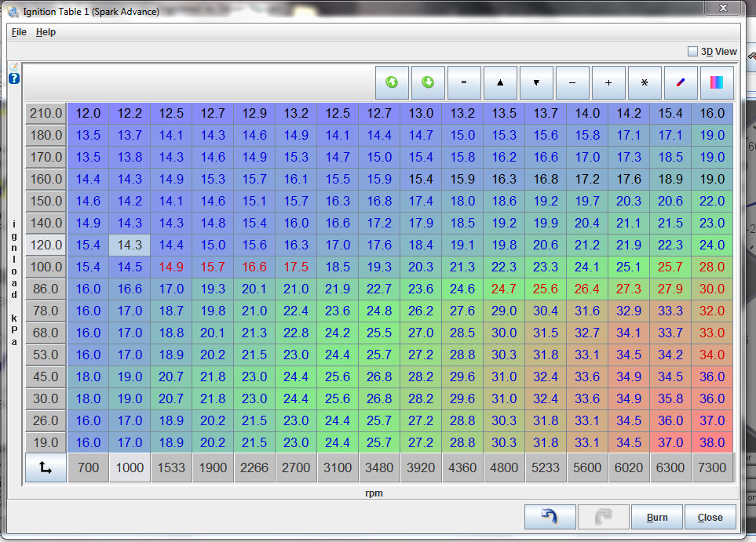Click the blue question mark help icon

click(x=14, y=78)
